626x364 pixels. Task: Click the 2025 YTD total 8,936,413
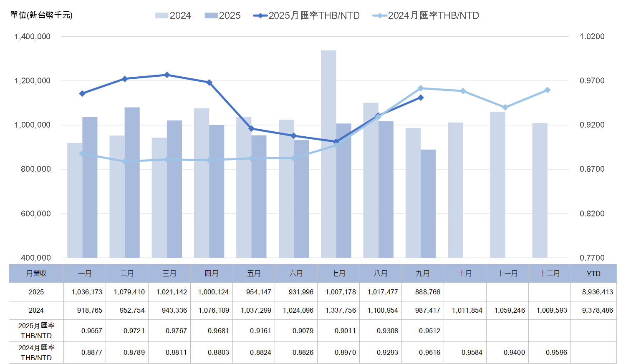[x=597, y=292]
